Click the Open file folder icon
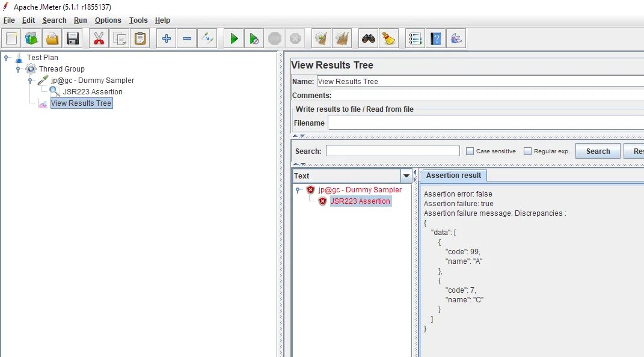This screenshot has height=357, width=644. pyautogui.click(x=52, y=38)
